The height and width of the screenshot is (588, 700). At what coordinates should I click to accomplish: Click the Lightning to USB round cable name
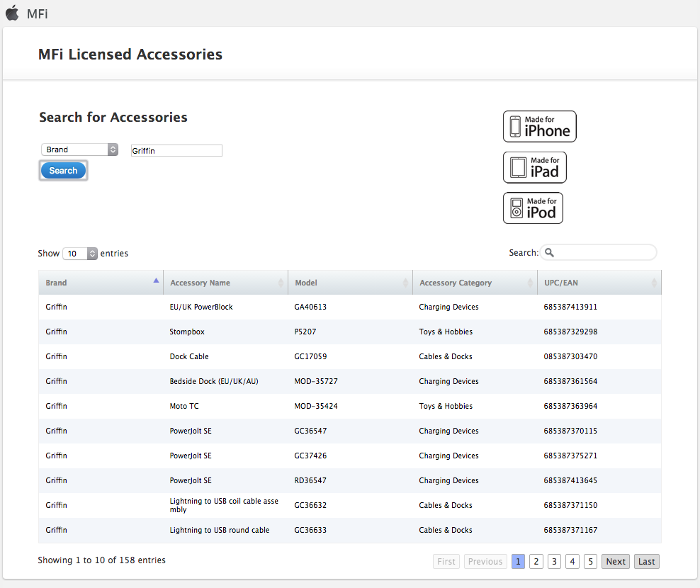point(219,530)
